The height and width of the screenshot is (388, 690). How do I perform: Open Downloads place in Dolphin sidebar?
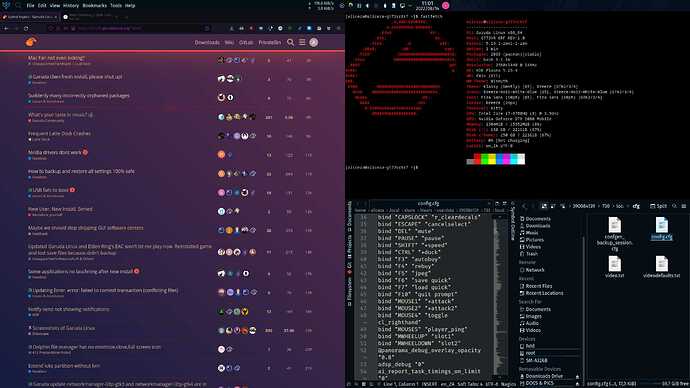535,226
